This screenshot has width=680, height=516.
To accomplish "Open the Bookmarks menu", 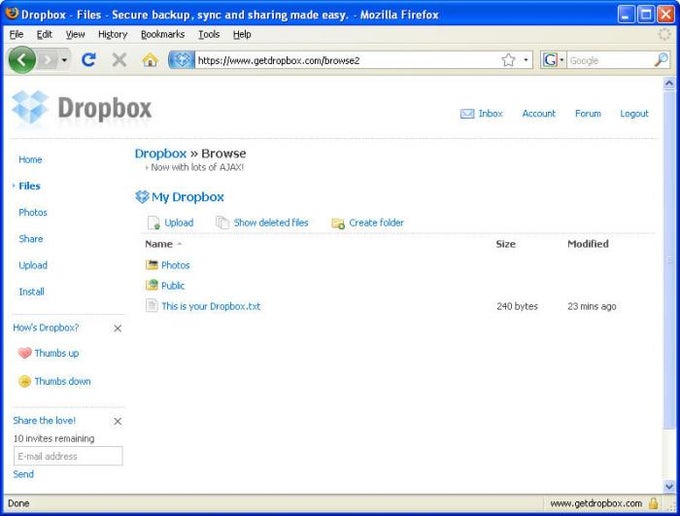I will tap(163, 34).
